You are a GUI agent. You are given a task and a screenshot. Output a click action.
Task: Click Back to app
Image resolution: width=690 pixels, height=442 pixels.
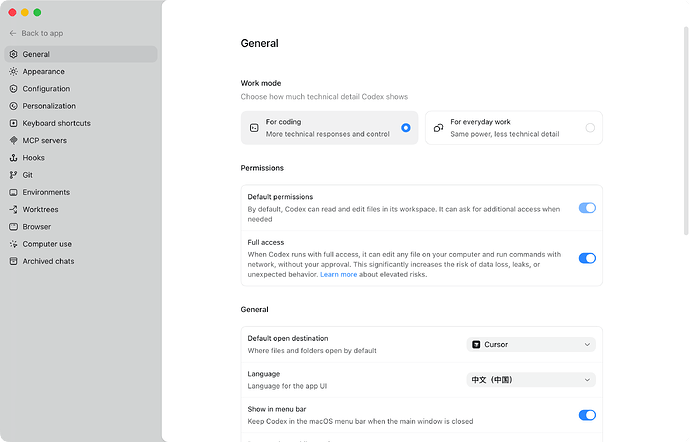pyautogui.click(x=37, y=33)
